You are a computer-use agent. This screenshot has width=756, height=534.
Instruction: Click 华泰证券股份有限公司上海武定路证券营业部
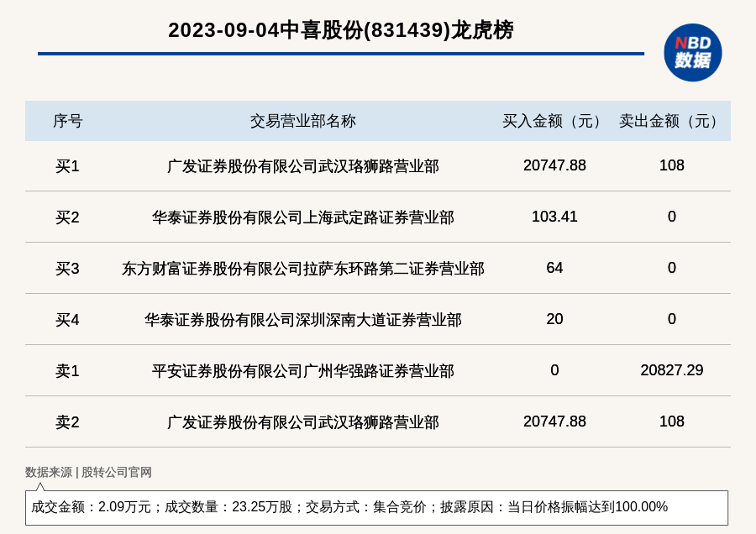[302, 217]
